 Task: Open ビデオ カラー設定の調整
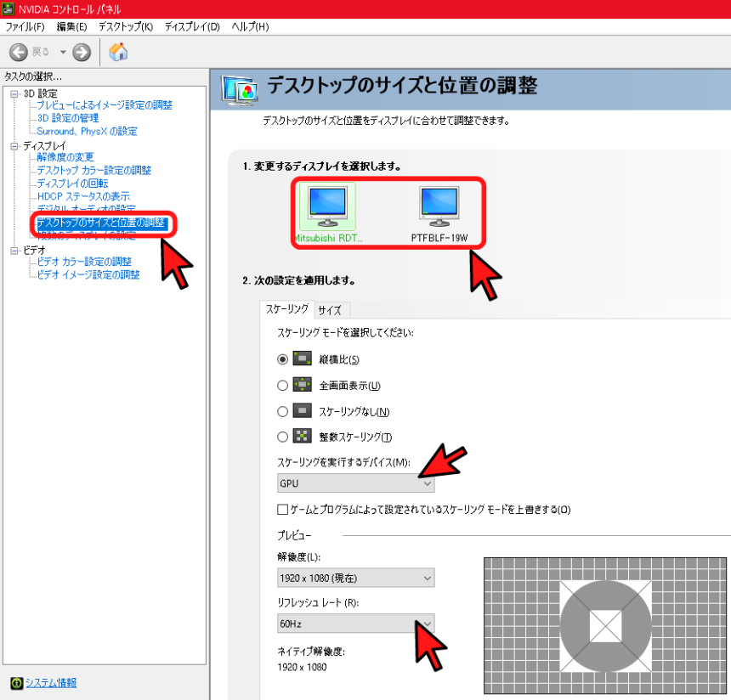(x=84, y=262)
